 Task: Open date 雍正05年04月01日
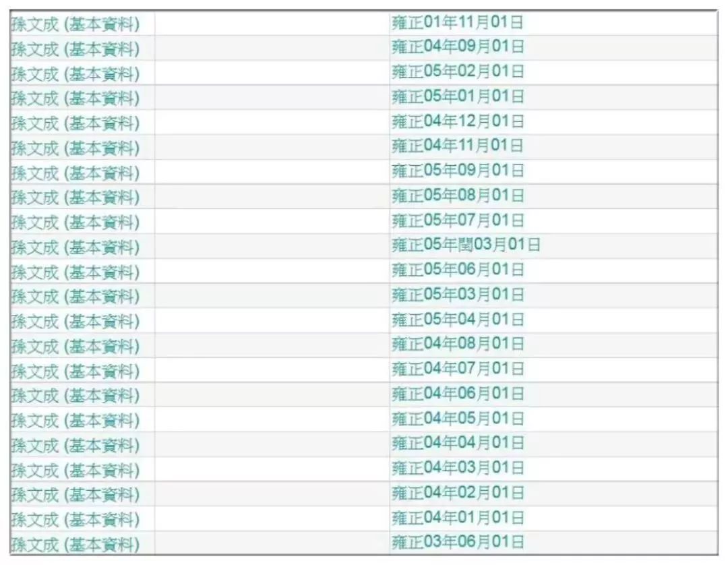click(x=458, y=320)
